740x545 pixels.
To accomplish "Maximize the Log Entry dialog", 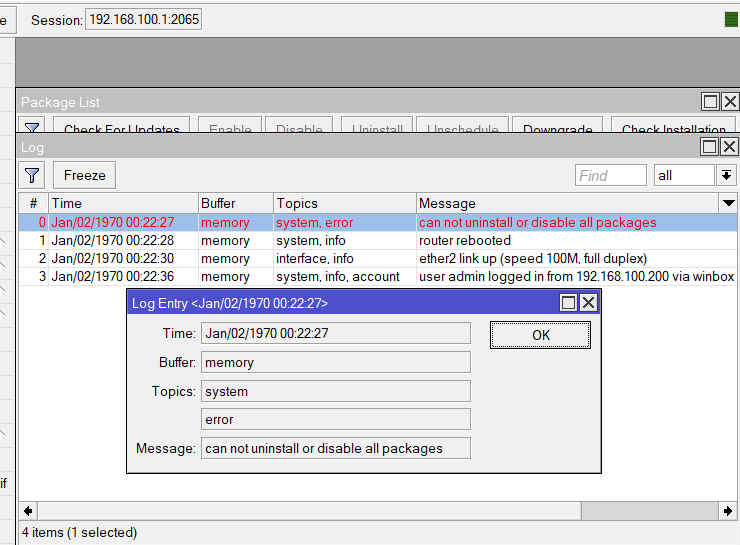I will point(569,303).
